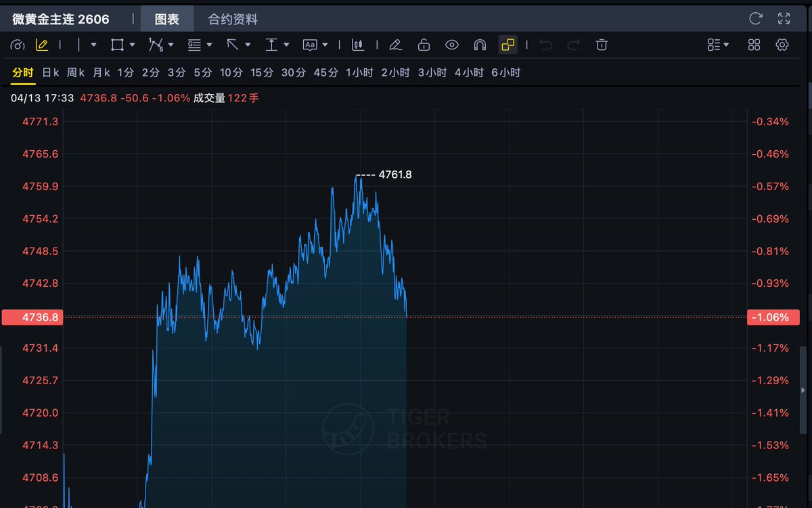
Task: Select the price range measure tool
Action: point(271,45)
